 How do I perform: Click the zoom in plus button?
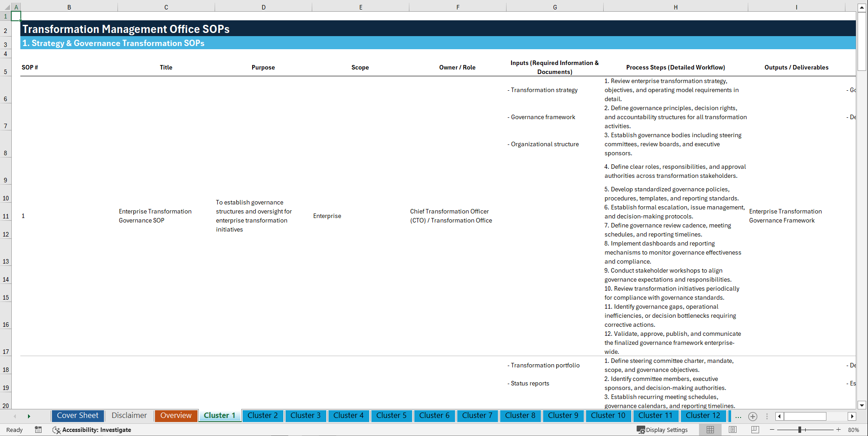click(x=839, y=430)
